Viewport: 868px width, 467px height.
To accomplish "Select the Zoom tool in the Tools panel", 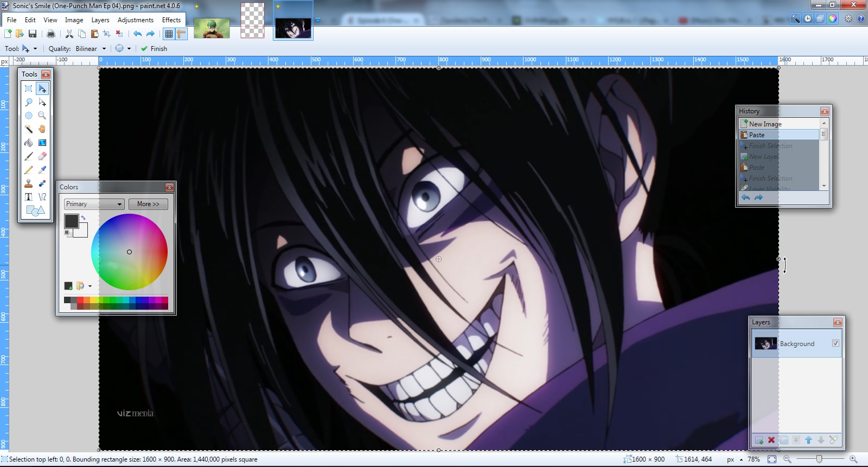I will click(42, 116).
